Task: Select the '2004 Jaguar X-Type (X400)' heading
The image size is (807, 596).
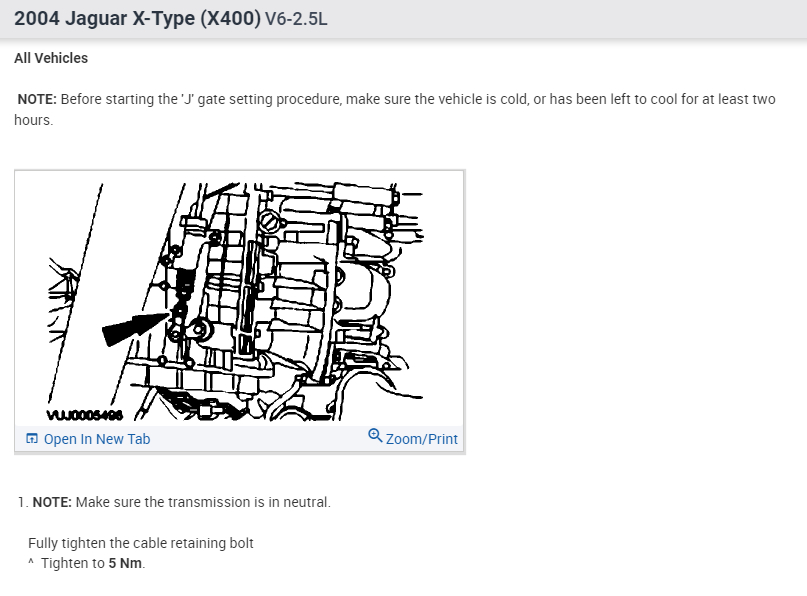Action: coord(137,19)
